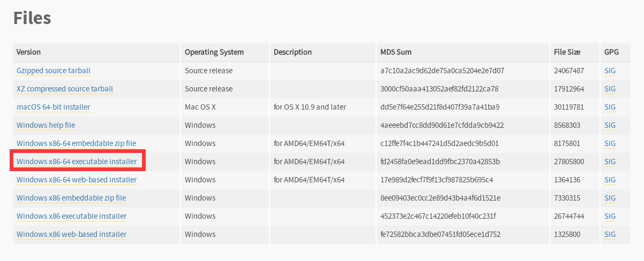Open the Windows help file link

46,125
